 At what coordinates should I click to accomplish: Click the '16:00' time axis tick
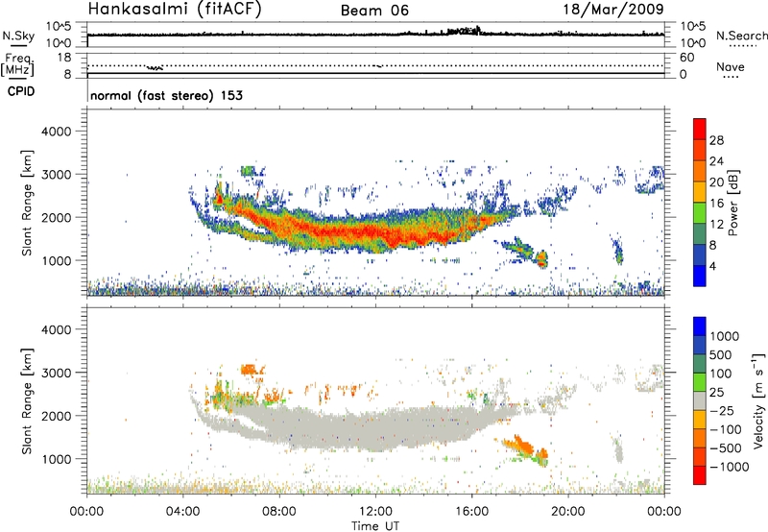click(x=471, y=512)
